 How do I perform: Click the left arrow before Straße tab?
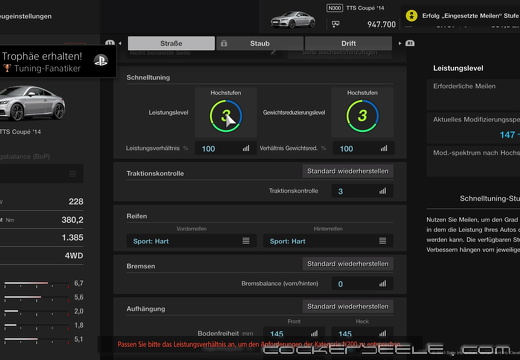pyautogui.click(x=120, y=43)
